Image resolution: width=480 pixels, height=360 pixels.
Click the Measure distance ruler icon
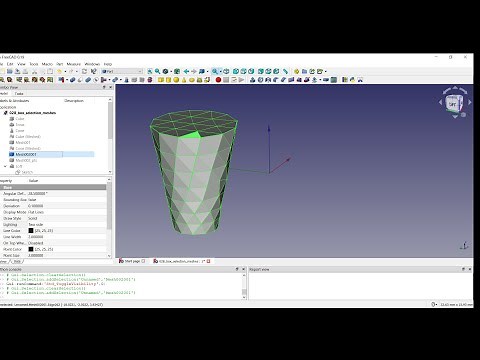click(x=285, y=71)
